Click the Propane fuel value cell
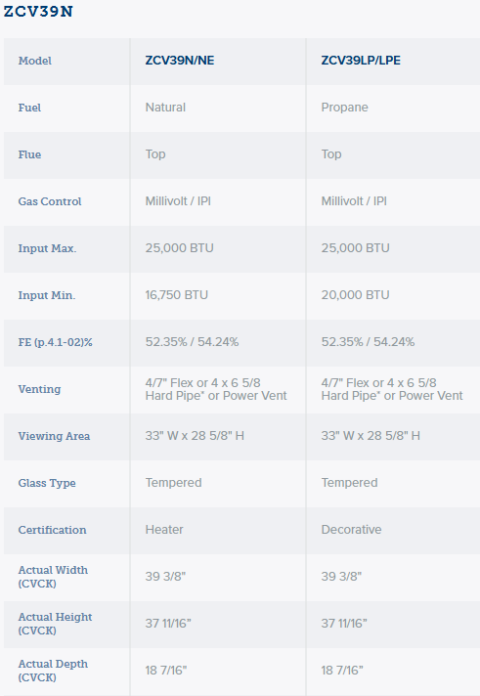 345,107
